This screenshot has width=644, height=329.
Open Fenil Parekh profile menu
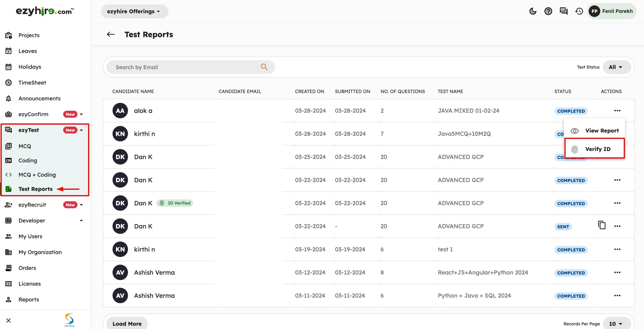point(611,11)
